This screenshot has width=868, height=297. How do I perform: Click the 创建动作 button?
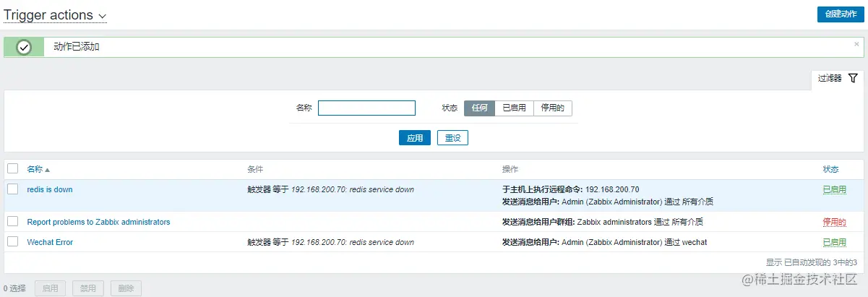[841, 14]
